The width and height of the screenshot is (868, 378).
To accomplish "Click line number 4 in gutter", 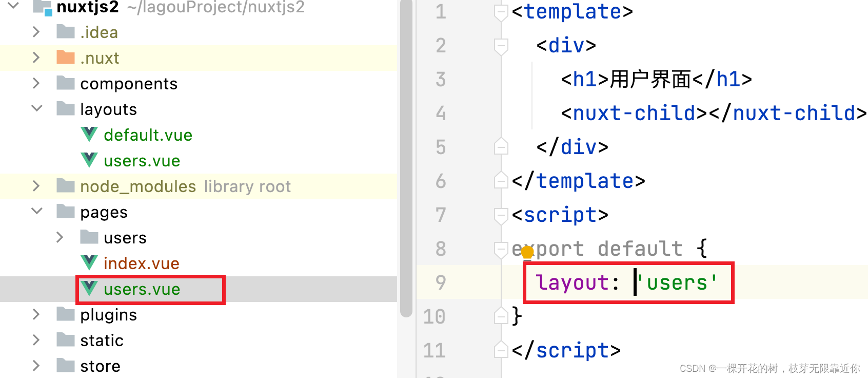I will point(441,113).
